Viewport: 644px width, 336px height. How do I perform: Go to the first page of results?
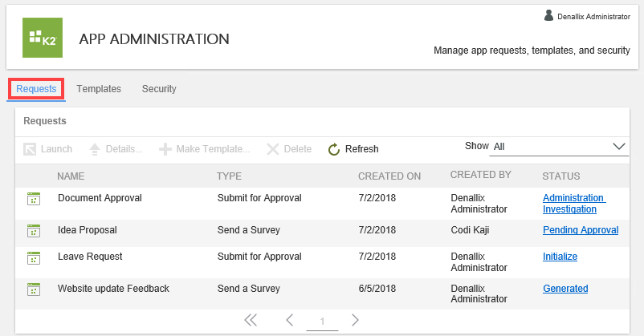(251, 321)
